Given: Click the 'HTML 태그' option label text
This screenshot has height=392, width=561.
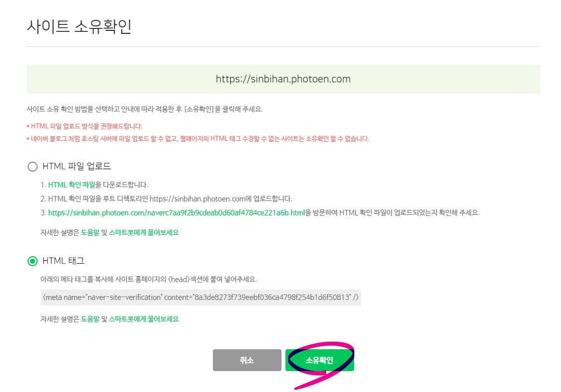Looking at the screenshot, I should tap(63, 261).
